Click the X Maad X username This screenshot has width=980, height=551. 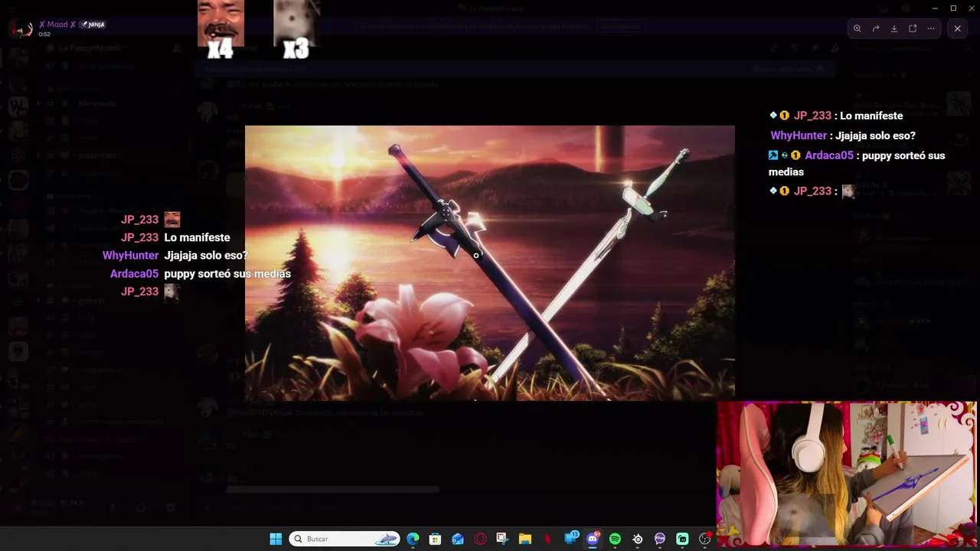[x=57, y=24]
